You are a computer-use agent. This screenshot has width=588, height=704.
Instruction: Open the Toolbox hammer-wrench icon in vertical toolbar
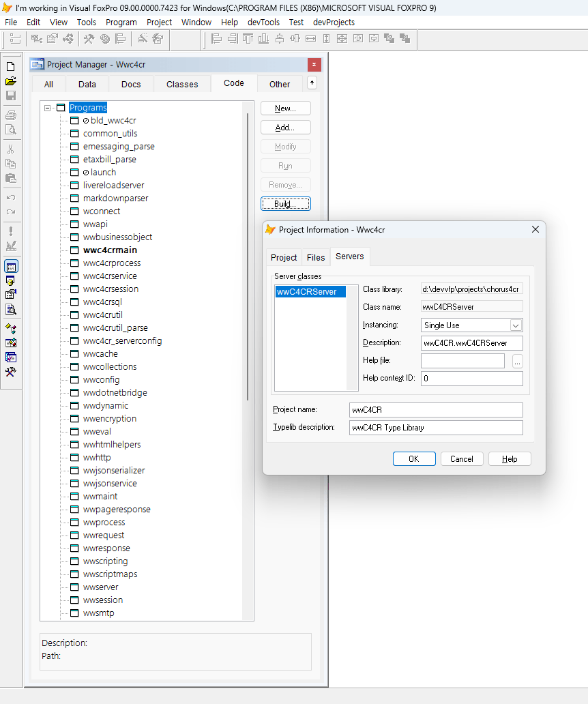click(x=11, y=372)
